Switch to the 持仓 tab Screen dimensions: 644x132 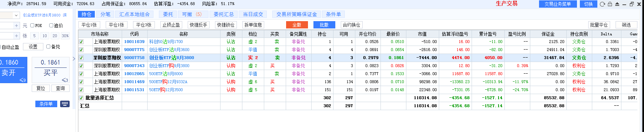[x=86, y=14]
